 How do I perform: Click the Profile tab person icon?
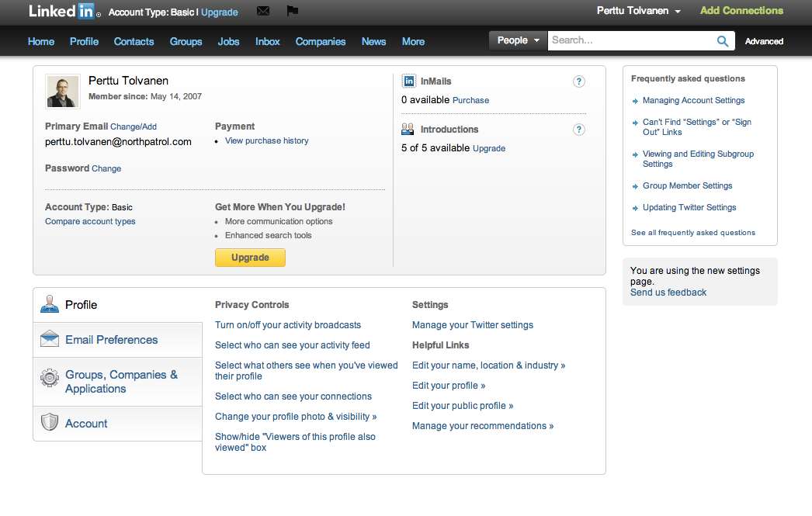pos(50,304)
